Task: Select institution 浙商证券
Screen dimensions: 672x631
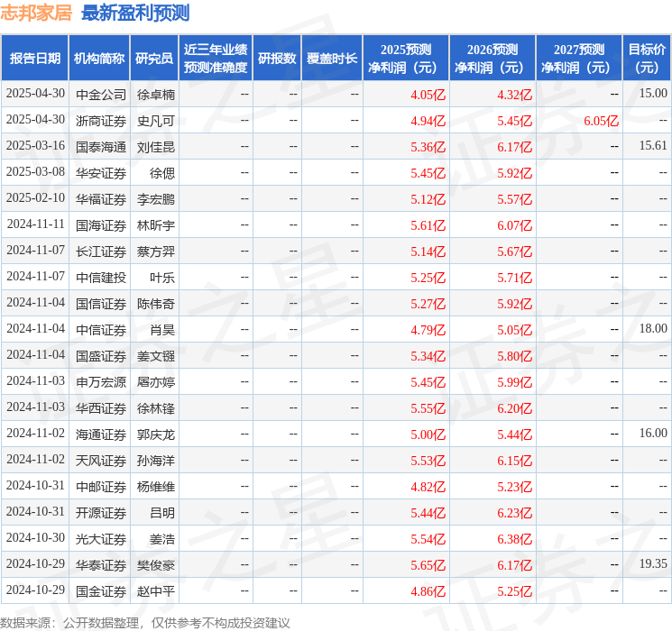Action: tap(101, 121)
